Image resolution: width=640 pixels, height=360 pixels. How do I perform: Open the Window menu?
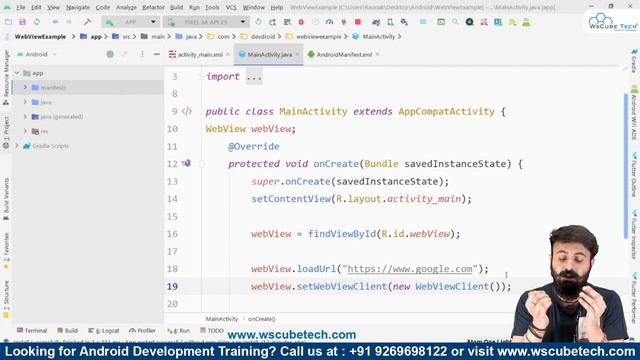coord(253,7)
